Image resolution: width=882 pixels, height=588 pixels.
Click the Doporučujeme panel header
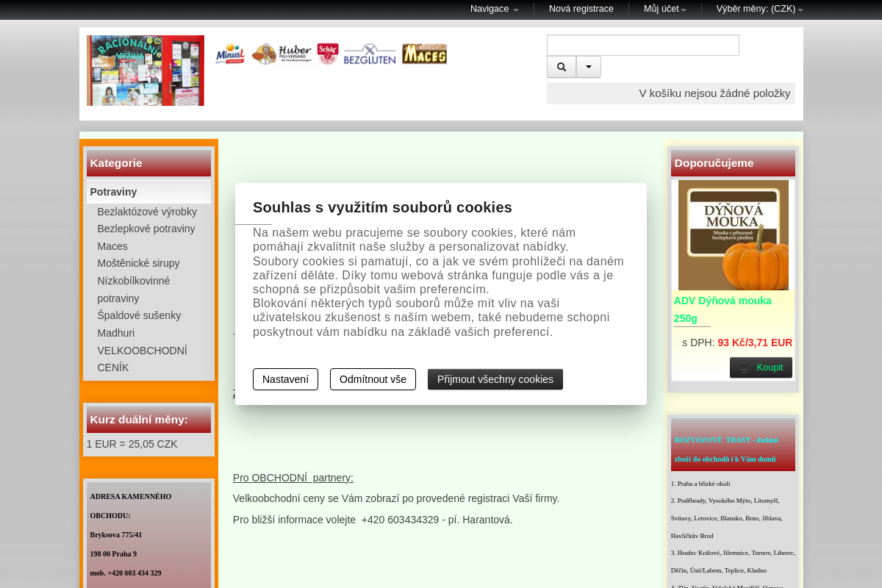733,163
